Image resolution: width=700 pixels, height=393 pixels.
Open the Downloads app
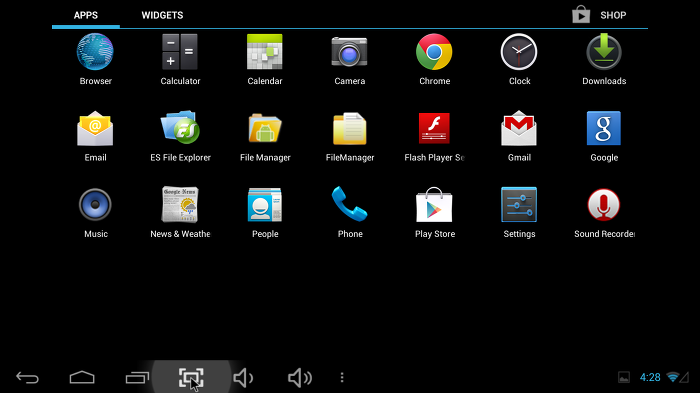click(x=604, y=52)
